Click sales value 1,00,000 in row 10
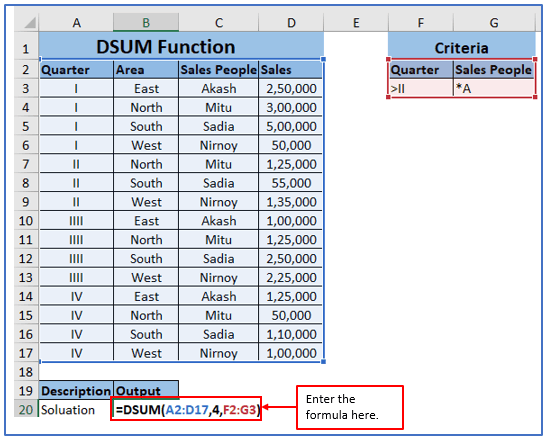This screenshot has width=548, height=440. point(291,221)
